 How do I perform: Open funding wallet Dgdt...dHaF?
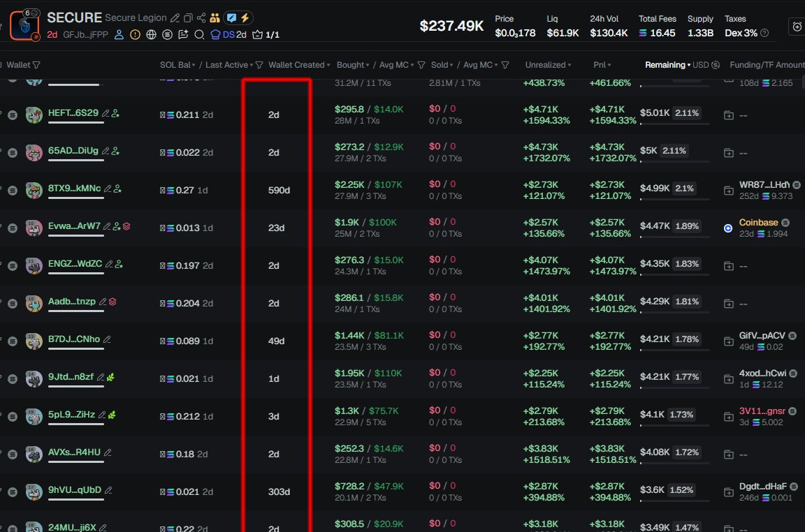(x=762, y=487)
